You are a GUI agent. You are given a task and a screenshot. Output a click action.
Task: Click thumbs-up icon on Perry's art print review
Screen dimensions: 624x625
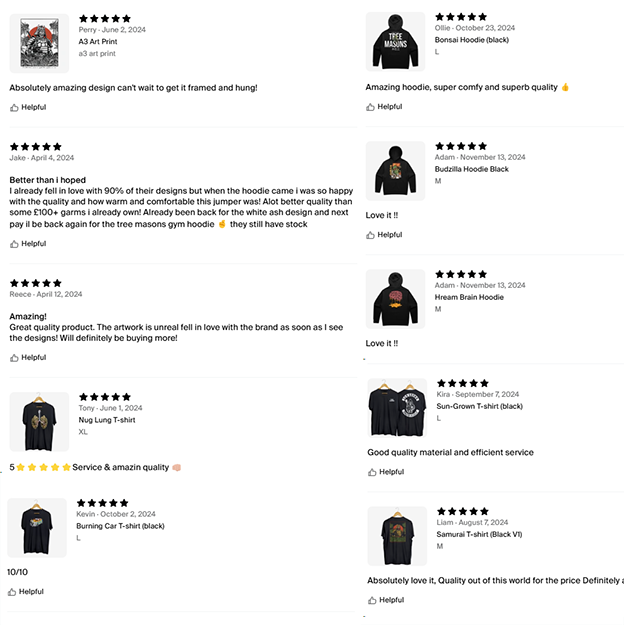click(x=15, y=107)
